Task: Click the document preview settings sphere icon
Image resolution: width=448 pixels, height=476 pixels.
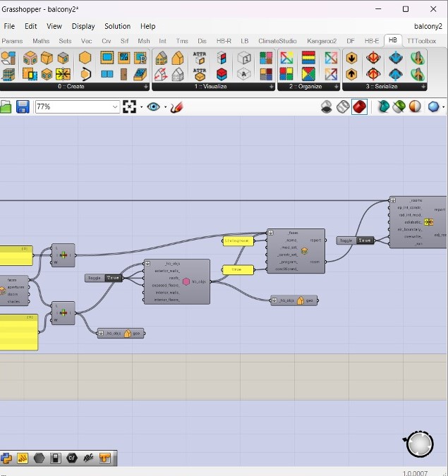Action: (x=415, y=107)
